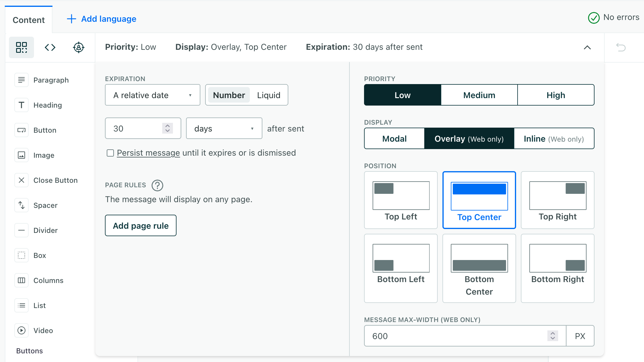Select the Top Right position
This screenshot has width=644, height=362.
(x=558, y=200)
